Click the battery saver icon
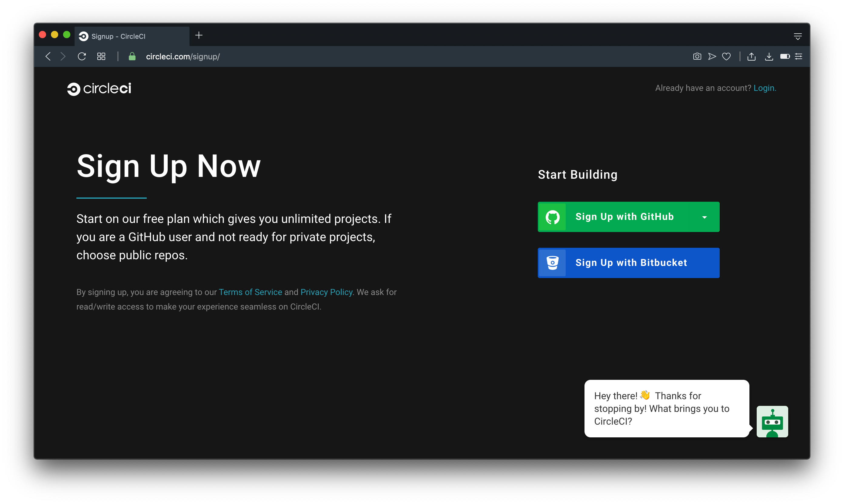 point(785,56)
